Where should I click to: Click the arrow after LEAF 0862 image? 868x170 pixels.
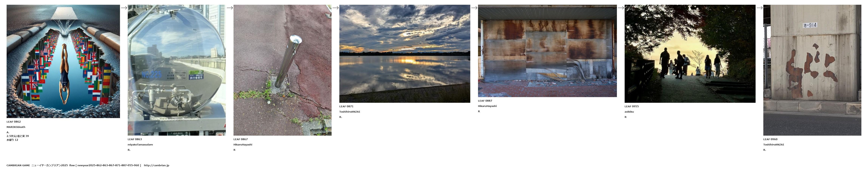pyautogui.click(x=124, y=8)
